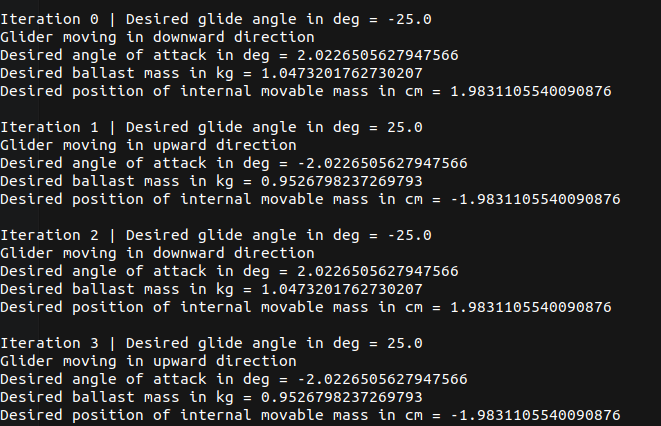Click Iteration 1's desired angle of attack line
This screenshot has height=426, width=661.
tap(233, 163)
